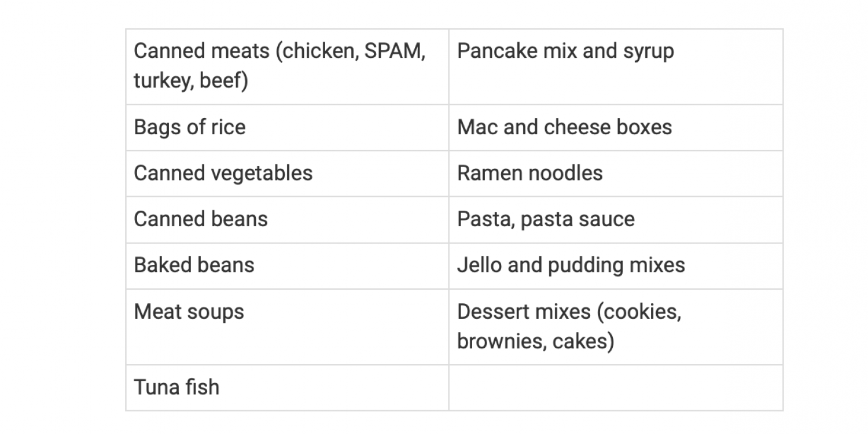Click the Canned vegetables text
Screen dimensions: 868x434
point(223,173)
